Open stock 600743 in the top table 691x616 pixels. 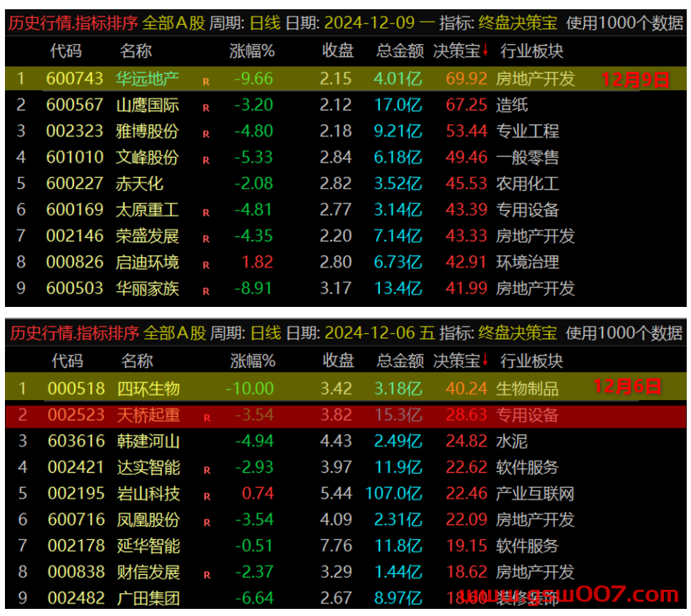pyautogui.click(x=75, y=79)
